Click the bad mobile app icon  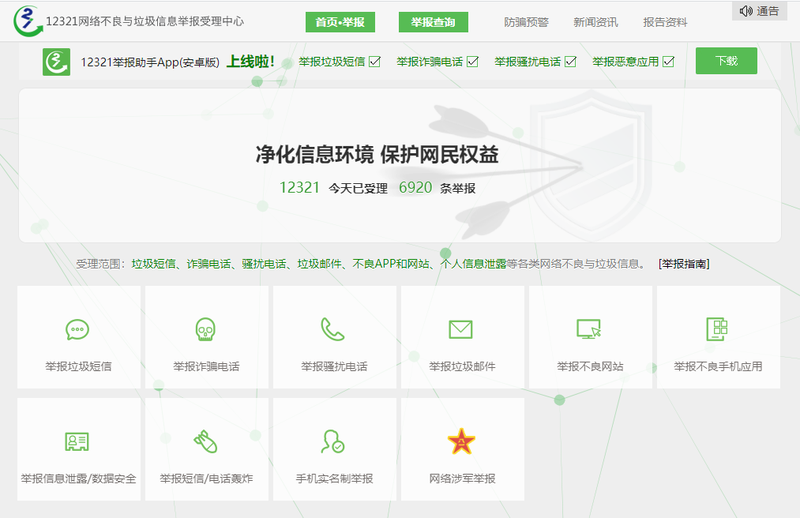click(x=717, y=329)
